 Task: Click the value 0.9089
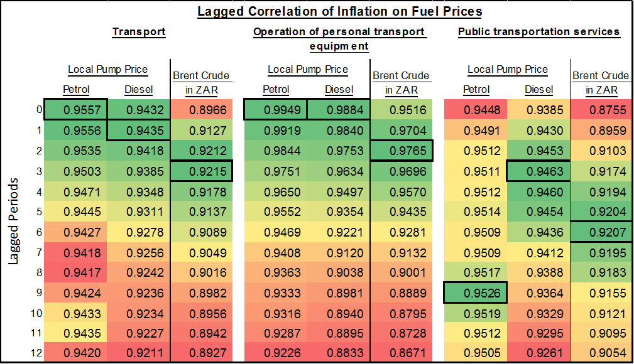click(201, 232)
